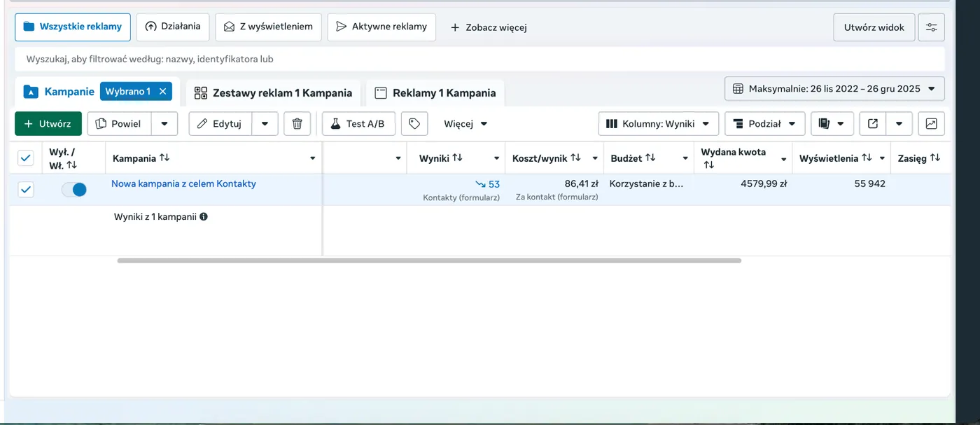Switch to the Kampanie tab

click(69, 92)
